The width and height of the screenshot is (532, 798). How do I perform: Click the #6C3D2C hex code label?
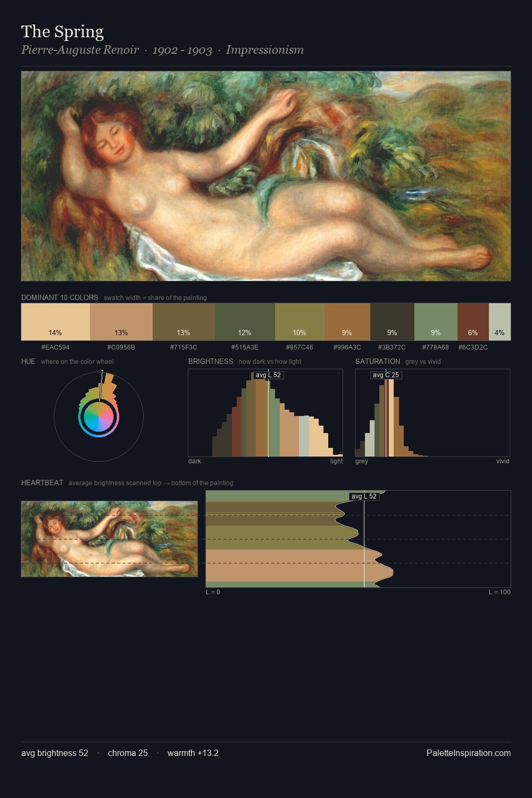click(x=473, y=347)
